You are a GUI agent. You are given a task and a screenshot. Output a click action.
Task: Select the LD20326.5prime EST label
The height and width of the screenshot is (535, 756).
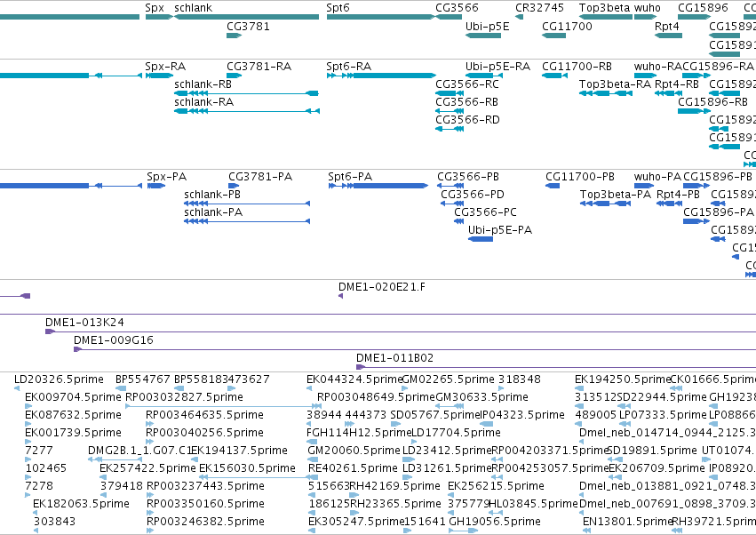click(x=59, y=379)
